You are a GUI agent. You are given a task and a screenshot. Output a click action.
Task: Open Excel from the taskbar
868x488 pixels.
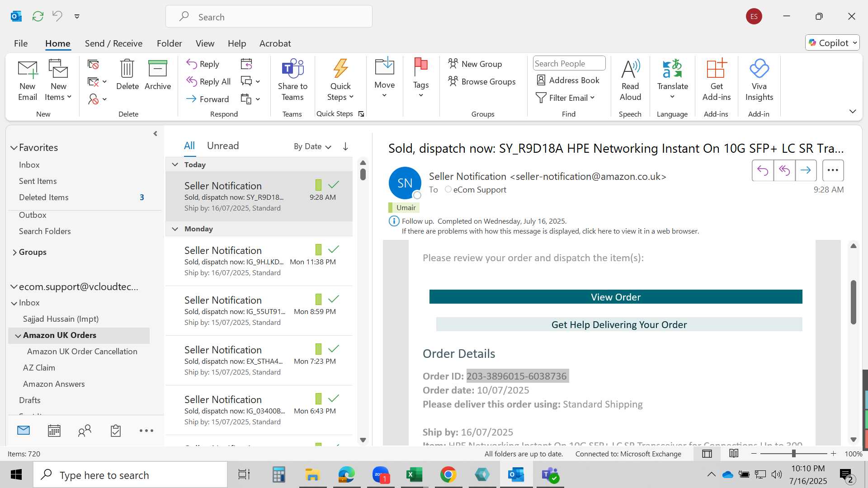(x=414, y=474)
